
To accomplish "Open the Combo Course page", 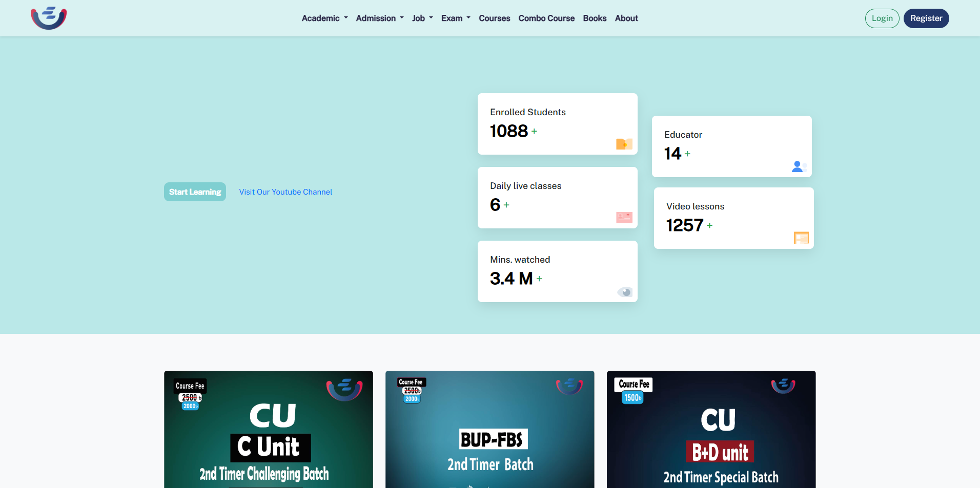I will point(546,18).
